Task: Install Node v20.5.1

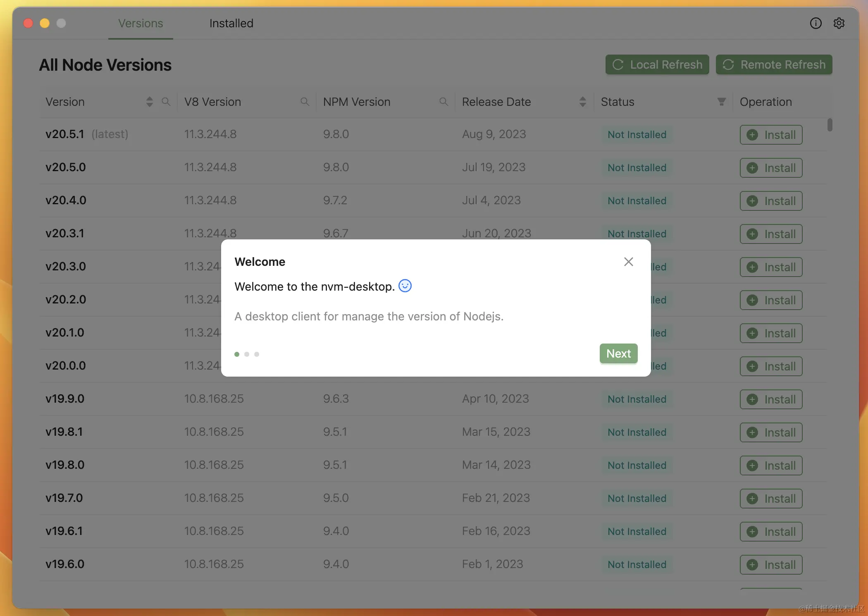Action: (771, 135)
